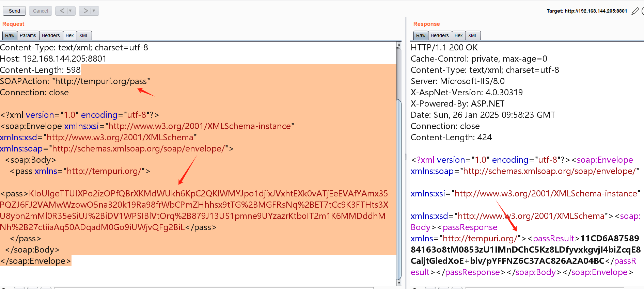
Task: Click the request Content-Type header line
Action: click(x=74, y=47)
